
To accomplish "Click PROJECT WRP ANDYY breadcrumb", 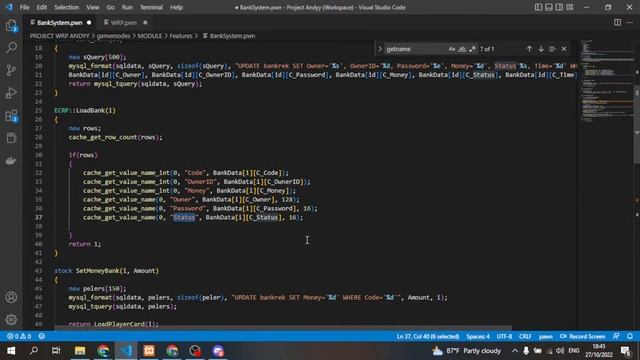I will click(60, 36).
